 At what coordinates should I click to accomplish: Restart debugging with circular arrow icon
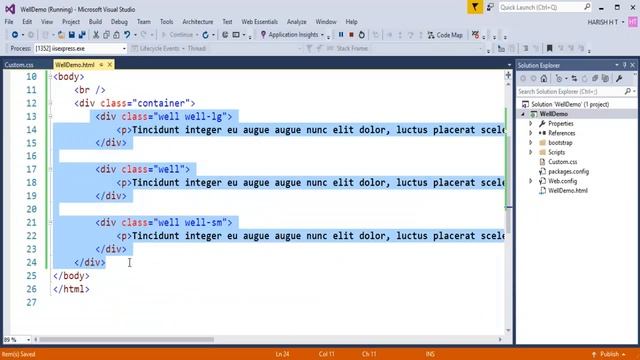tap(362, 35)
